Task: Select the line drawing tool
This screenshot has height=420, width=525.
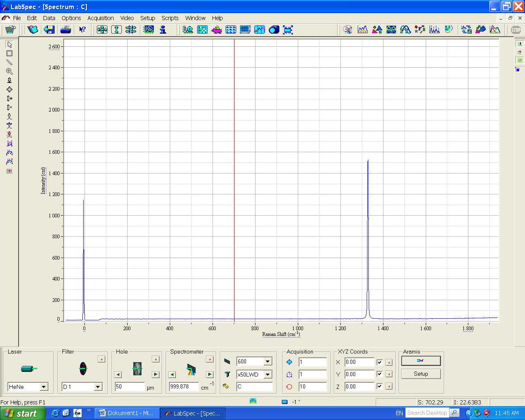Action: coord(9,62)
